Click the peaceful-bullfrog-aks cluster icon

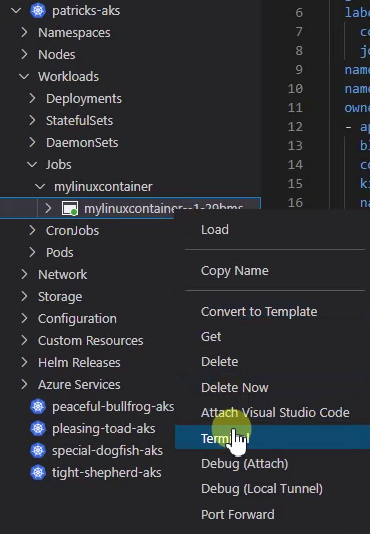[38, 406]
